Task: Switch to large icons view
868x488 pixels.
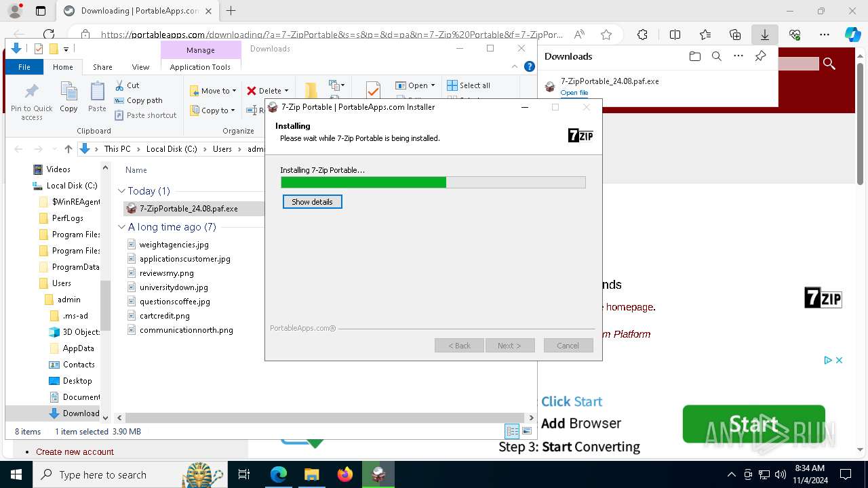Action: tap(527, 431)
